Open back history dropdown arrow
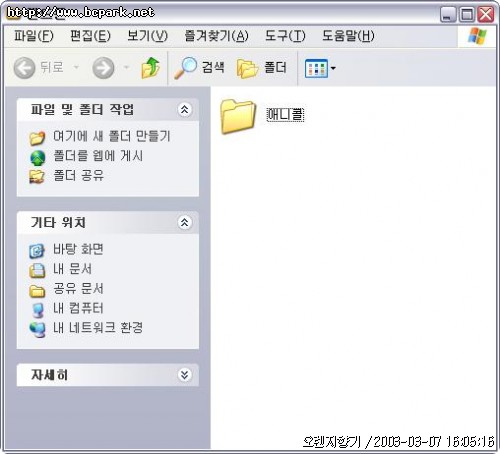The width and height of the screenshot is (500, 454). [x=76, y=68]
